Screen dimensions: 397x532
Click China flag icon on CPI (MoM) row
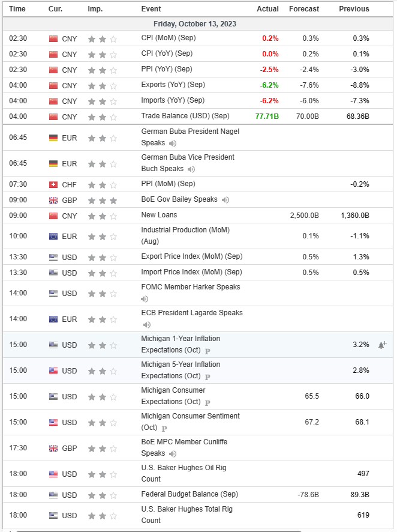tap(53, 38)
